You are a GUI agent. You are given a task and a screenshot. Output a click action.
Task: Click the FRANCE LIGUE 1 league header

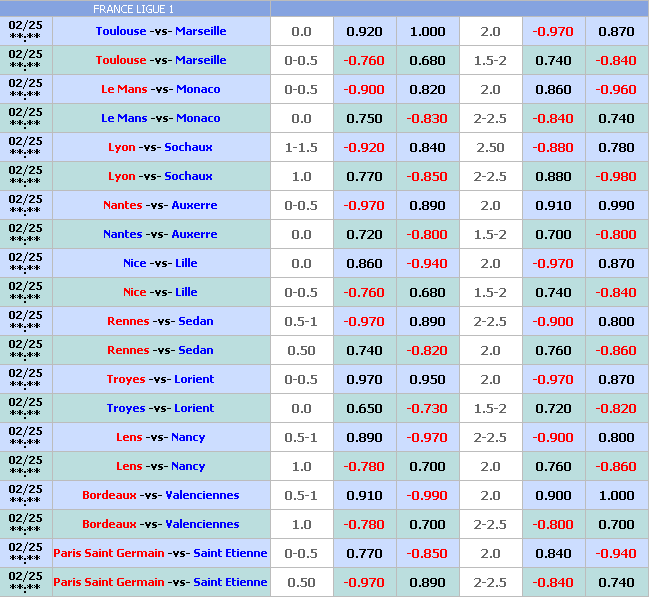(x=133, y=9)
